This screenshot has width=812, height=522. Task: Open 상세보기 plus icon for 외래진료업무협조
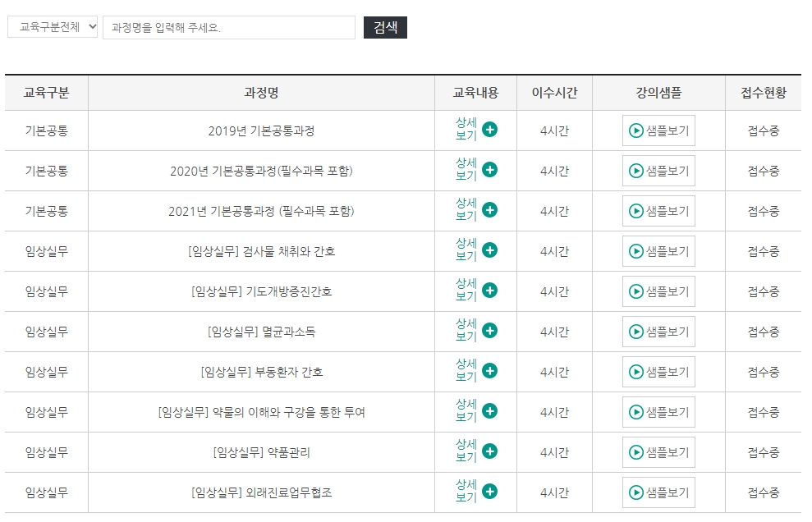489,492
